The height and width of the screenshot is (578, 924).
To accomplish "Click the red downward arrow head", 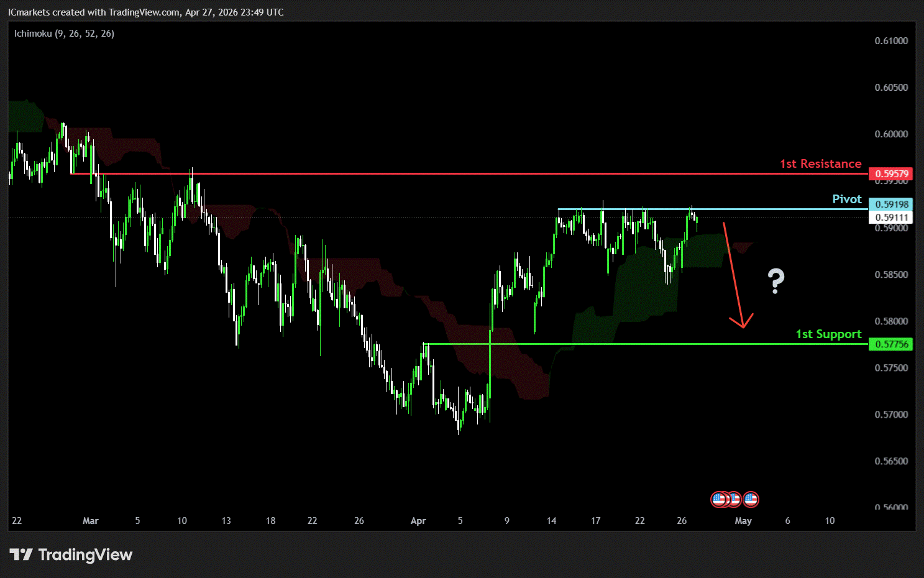I will (741, 322).
